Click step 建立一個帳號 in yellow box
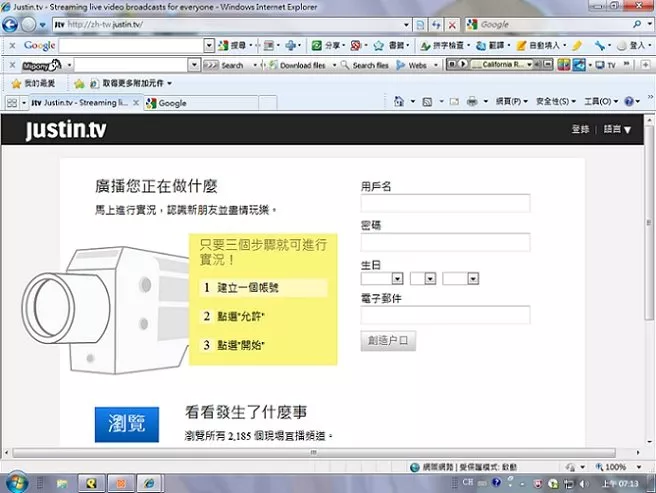The height and width of the screenshot is (493, 656). tap(263, 288)
